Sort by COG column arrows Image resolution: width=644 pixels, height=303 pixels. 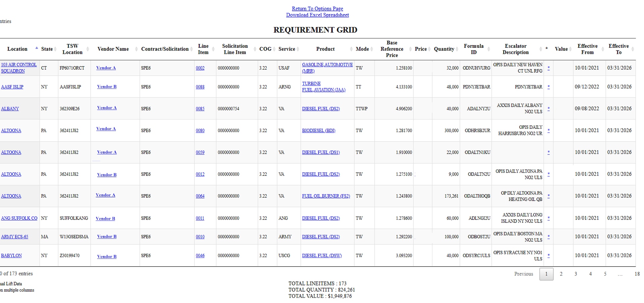click(274, 49)
